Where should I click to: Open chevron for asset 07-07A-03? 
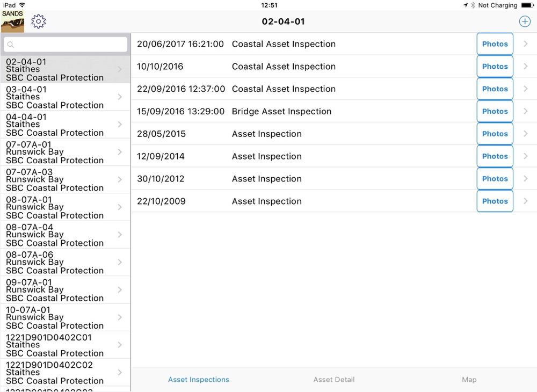(x=120, y=179)
